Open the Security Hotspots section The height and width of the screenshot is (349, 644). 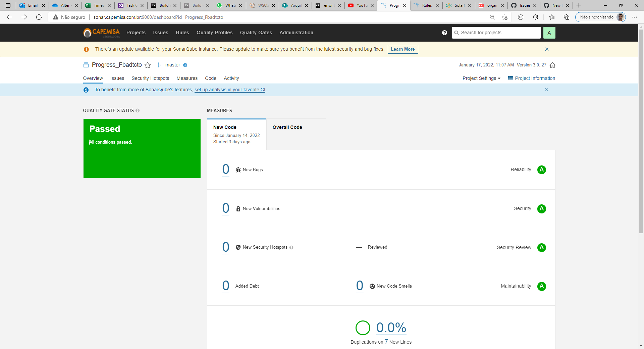150,78
